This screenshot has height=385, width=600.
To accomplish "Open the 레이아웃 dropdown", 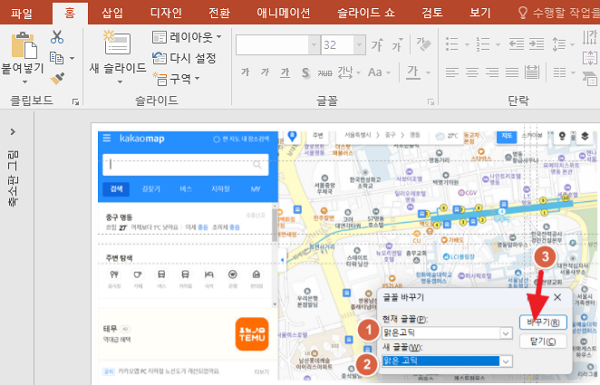I will pyautogui.click(x=186, y=37).
